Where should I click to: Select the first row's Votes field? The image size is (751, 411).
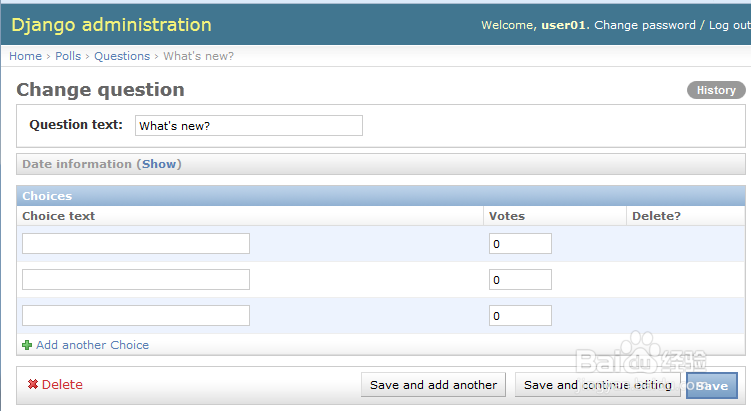[x=520, y=244]
